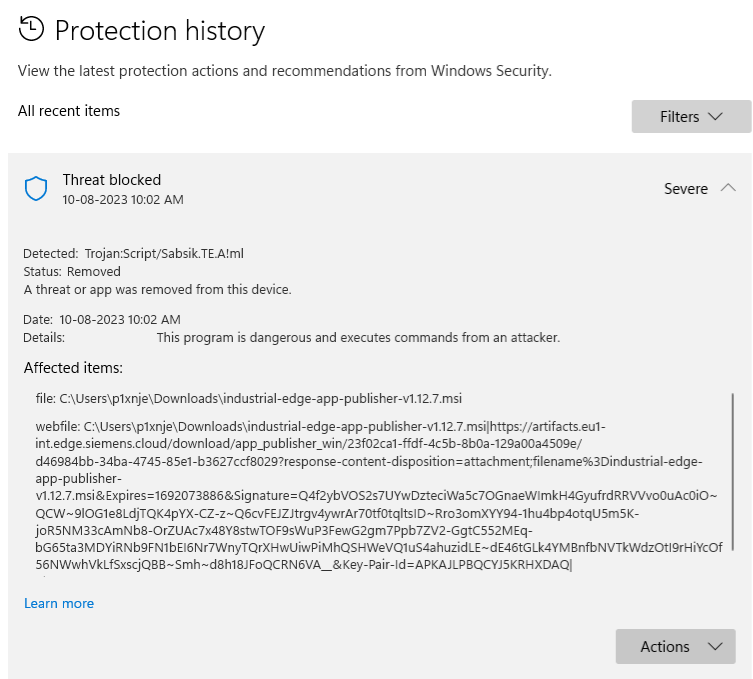The height and width of the screenshot is (679, 753).
Task: Open the Filters dropdown
Action: [691, 117]
